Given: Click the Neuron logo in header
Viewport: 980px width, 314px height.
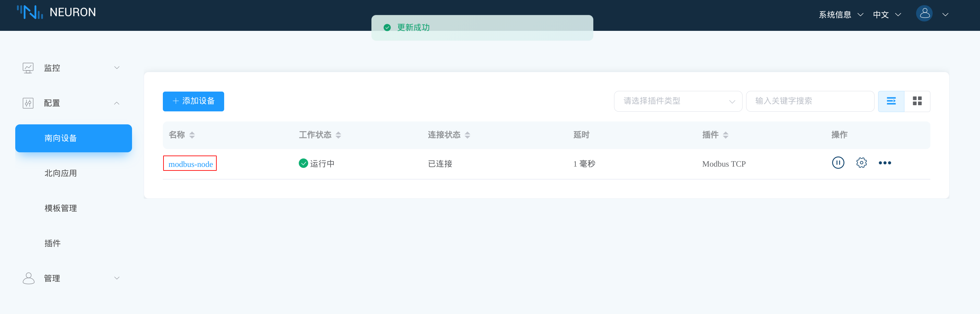Looking at the screenshot, I should click(56, 12).
